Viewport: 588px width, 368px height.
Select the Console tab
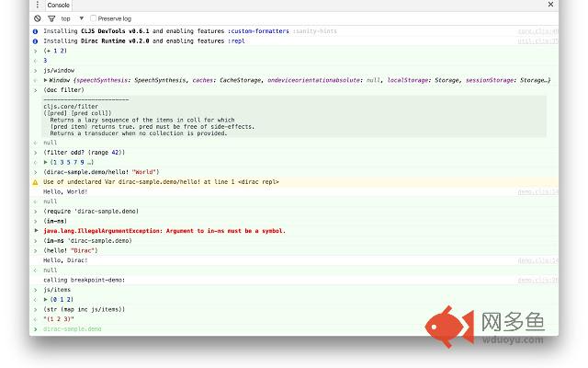click(58, 6)
